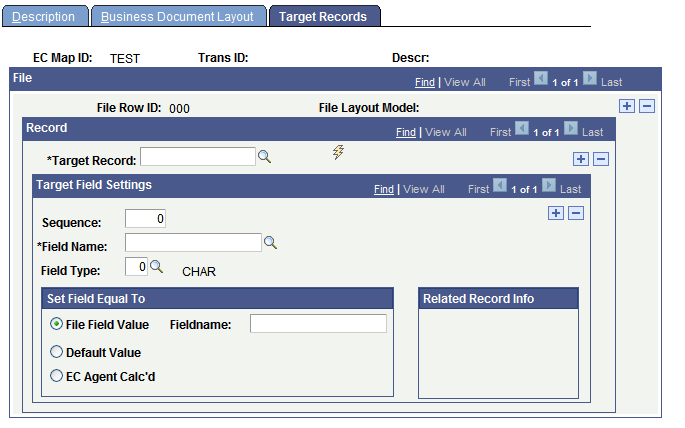Open the Business Document Layout tab

tap(178, 17)
